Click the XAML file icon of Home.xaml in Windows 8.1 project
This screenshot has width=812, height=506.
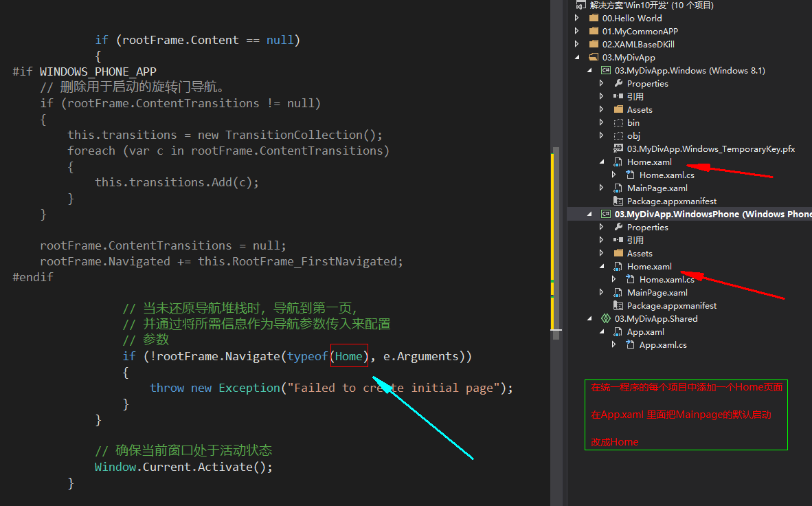[x=618, y=162]
